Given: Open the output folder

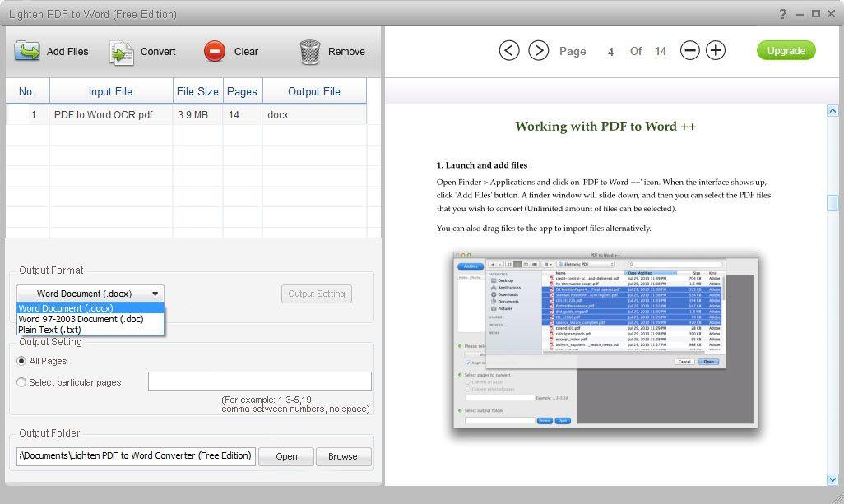Looking at the screenshot, I should click(286, 456).
